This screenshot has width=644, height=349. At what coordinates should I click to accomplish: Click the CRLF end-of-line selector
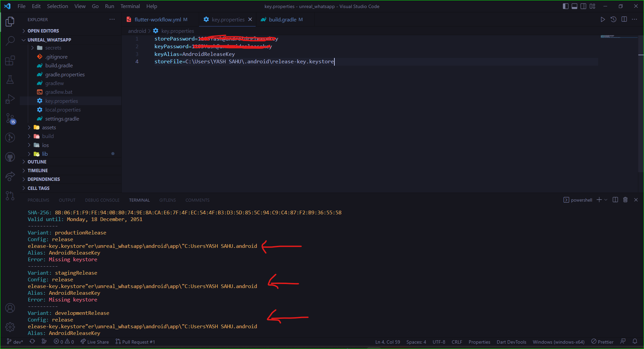457,342
